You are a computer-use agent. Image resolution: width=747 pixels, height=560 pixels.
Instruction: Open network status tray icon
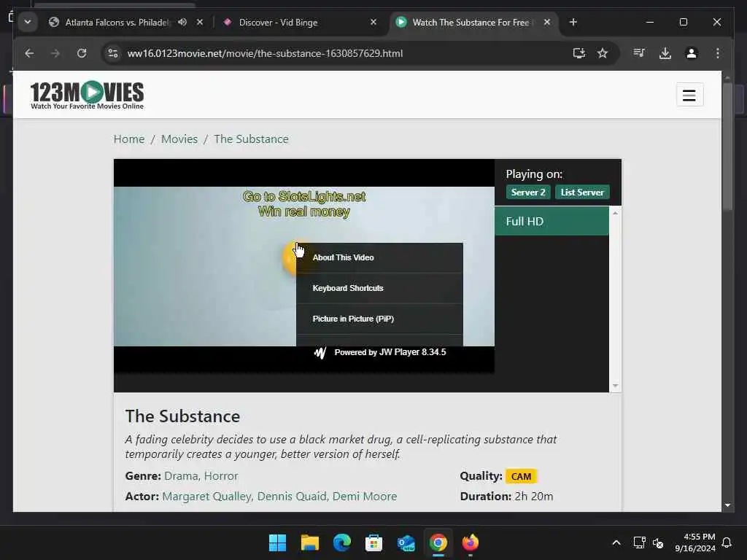point(639,542)
